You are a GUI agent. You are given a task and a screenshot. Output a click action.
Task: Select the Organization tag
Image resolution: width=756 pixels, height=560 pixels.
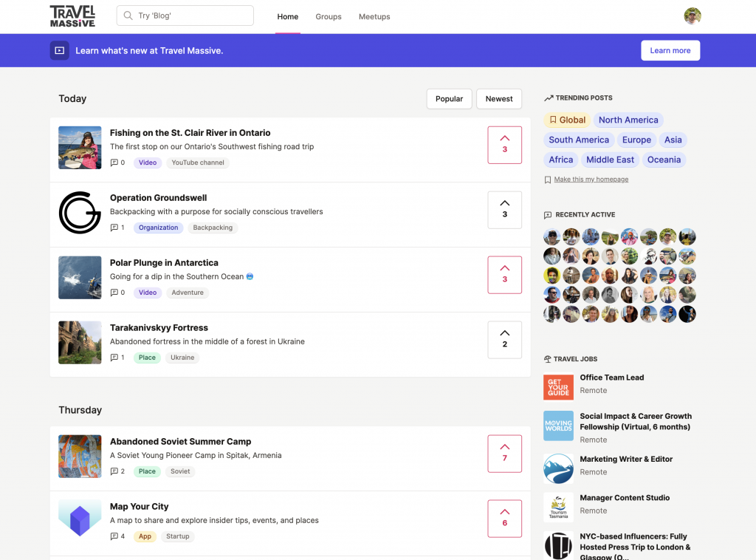click(x=158, y=228)
